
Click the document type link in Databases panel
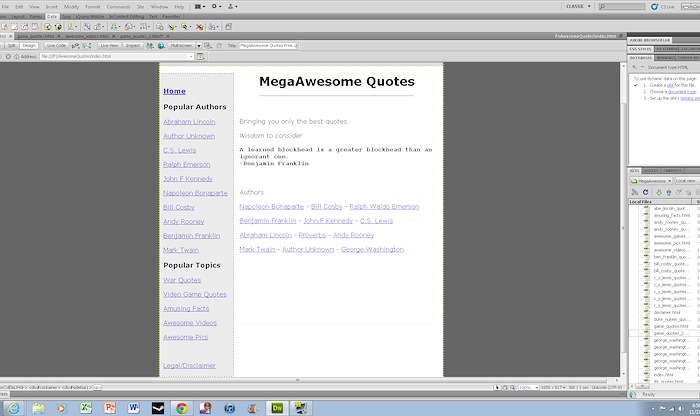(x=682, y=92)
